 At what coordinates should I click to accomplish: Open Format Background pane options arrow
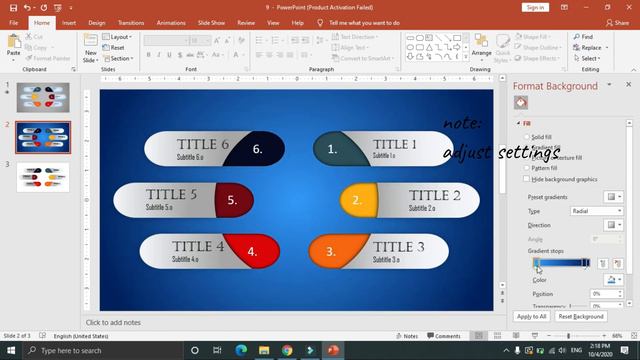pyautogui.click(x=609, y=84)
